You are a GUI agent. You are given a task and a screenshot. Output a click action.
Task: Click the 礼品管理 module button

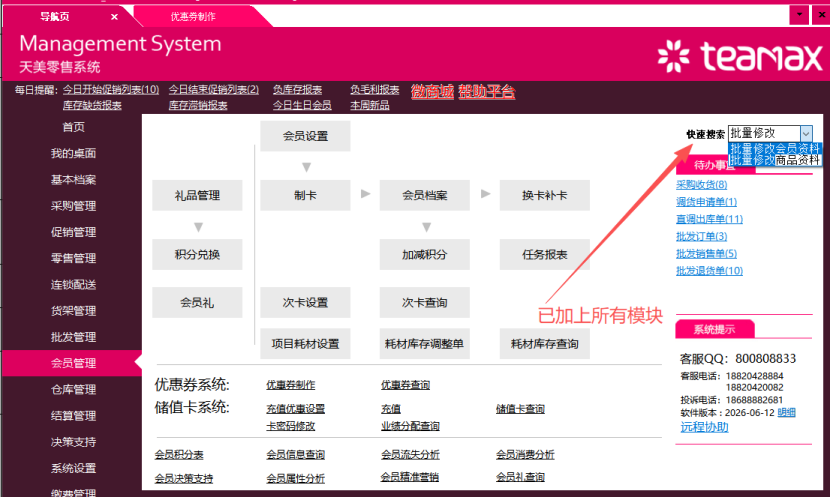pos(197,195)
